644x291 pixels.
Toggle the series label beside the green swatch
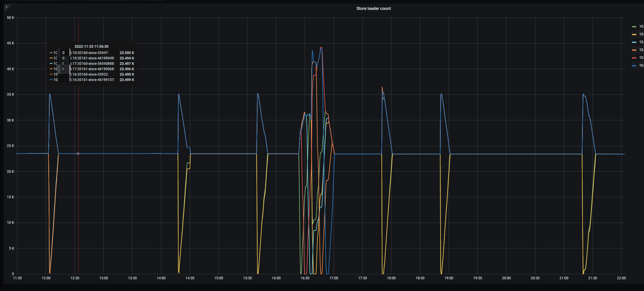coord(641,26)
